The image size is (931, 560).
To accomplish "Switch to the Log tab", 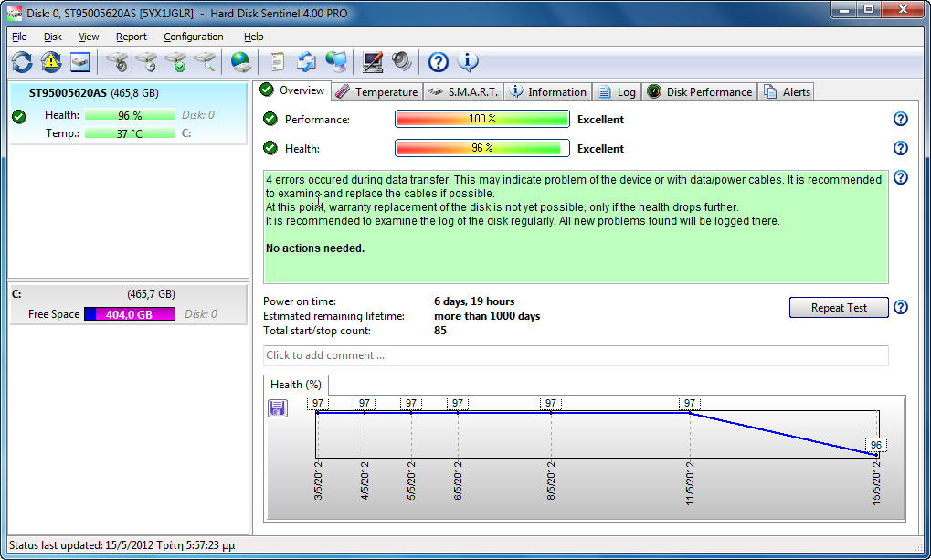I will pos(617,92).
